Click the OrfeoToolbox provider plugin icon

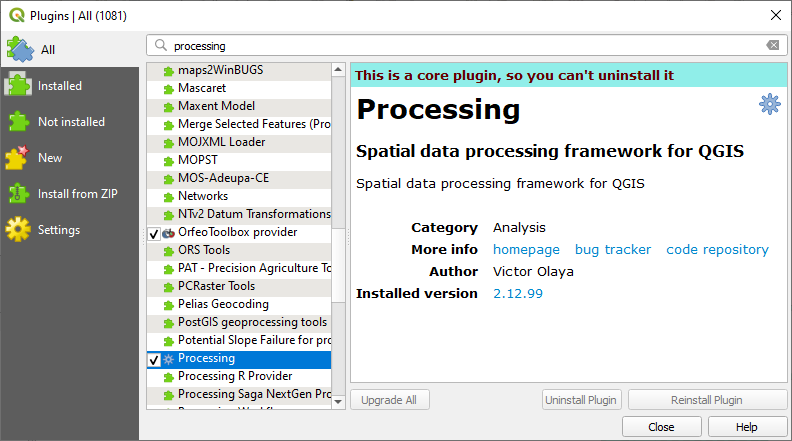[168, 233]
